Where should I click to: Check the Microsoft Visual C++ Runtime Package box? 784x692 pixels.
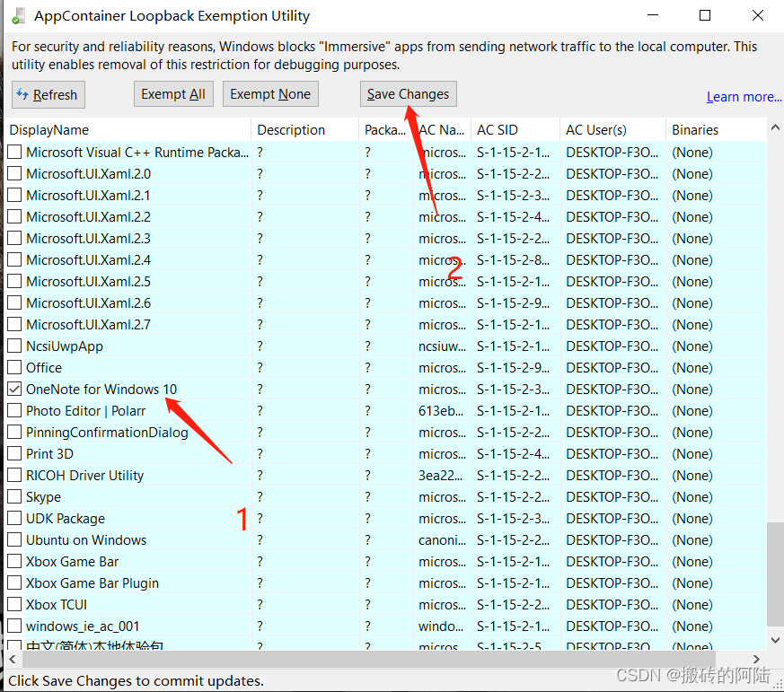14,152
